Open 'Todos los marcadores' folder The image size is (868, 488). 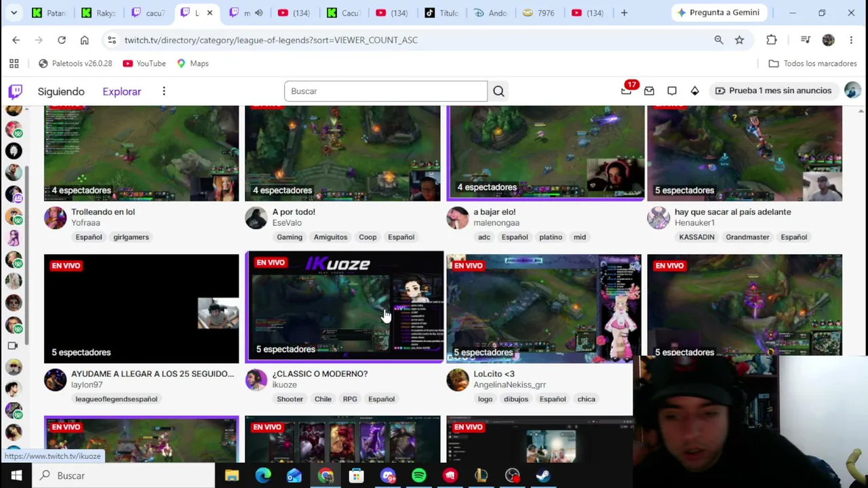pos(812,64)
